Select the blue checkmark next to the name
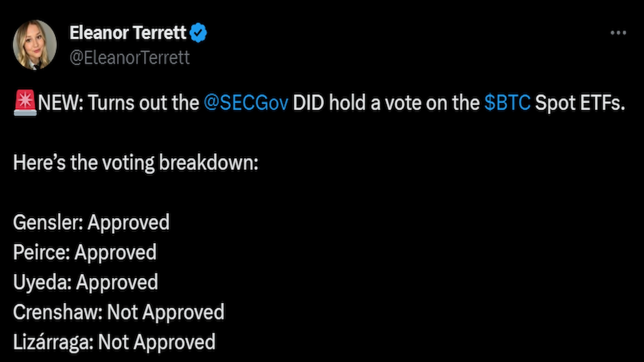Viewport: 644px width, 362px height. pyautogui.click(x=198, y=33)
